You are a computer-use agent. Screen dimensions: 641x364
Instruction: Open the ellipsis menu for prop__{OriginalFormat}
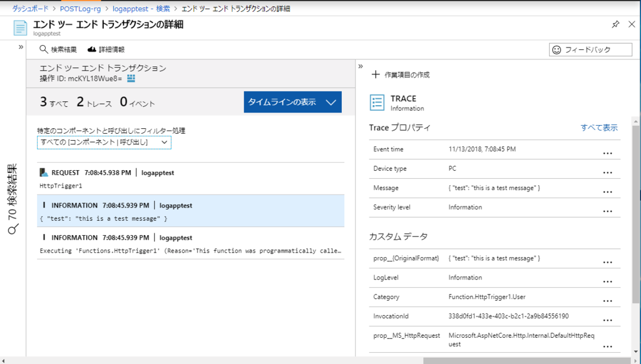(607, 262)
